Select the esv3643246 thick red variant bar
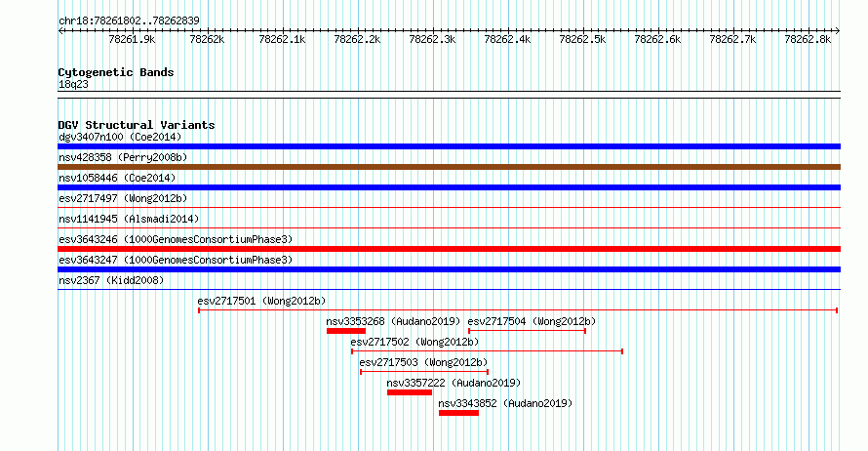This screenshot has height=451, width=868. [449, 249]
